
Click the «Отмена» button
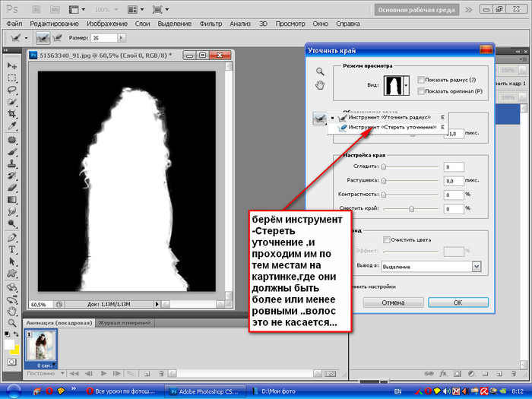(393, 302)
